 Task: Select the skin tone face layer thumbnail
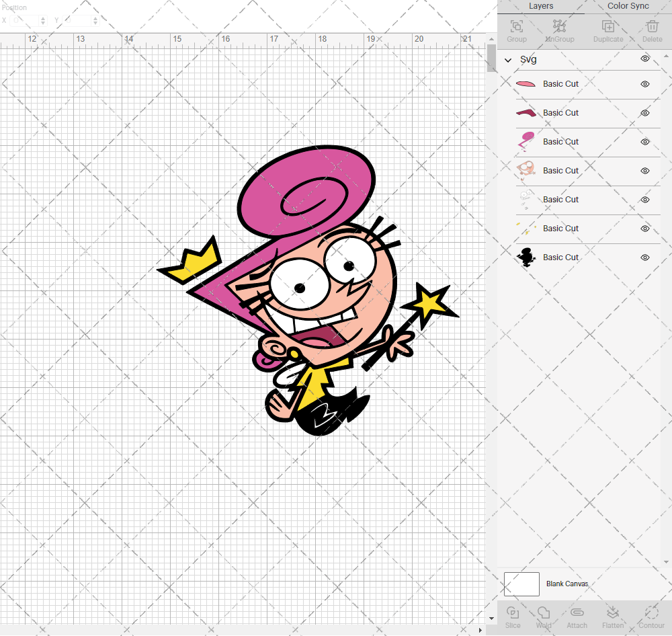526,171
